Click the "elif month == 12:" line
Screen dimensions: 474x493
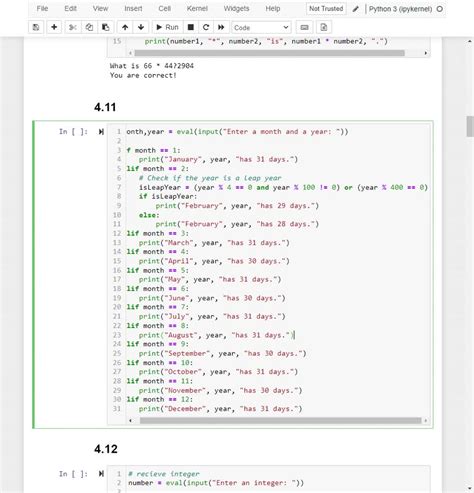160,399
